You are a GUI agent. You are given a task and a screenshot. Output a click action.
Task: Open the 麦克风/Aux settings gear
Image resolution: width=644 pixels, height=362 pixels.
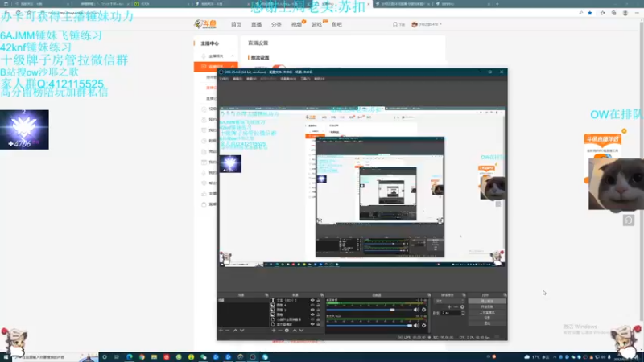(x=424, y=326)
